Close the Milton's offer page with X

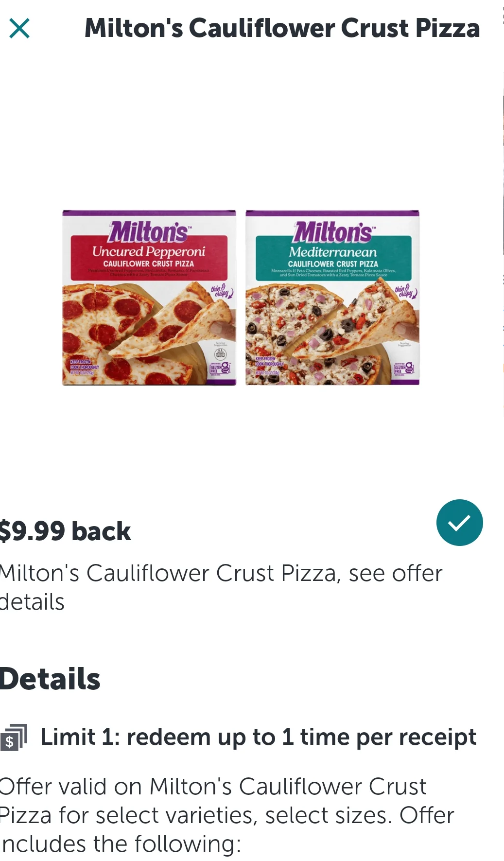[19, 28]
